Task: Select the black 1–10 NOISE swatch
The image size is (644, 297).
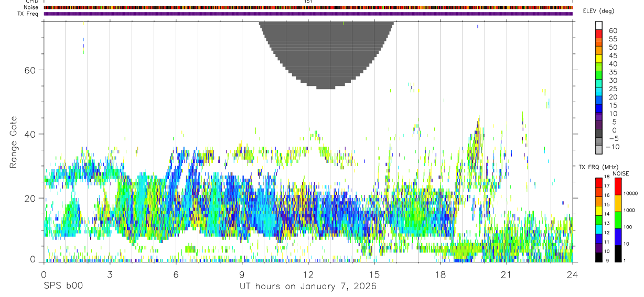Action: pyautogui.click(x=618, y=253)
